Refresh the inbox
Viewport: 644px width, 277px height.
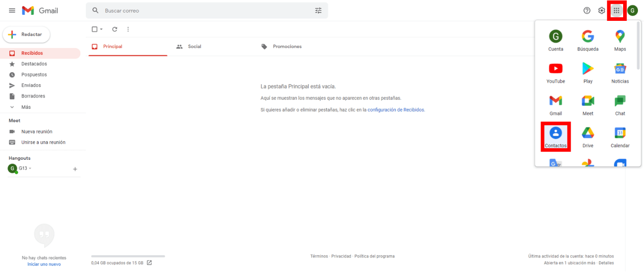115,29
